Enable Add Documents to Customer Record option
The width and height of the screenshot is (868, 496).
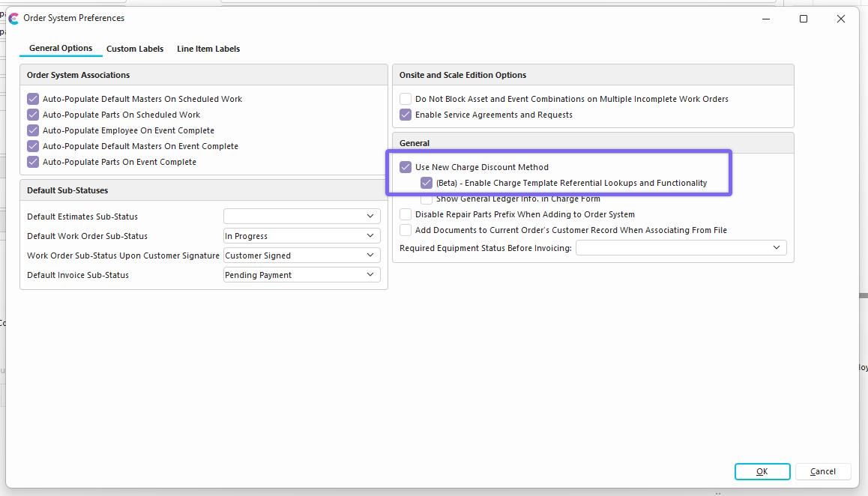[x=406, y=230]
